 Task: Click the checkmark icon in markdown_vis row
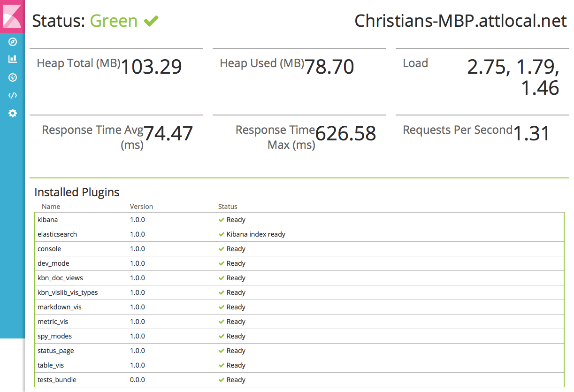coord(221,307)
